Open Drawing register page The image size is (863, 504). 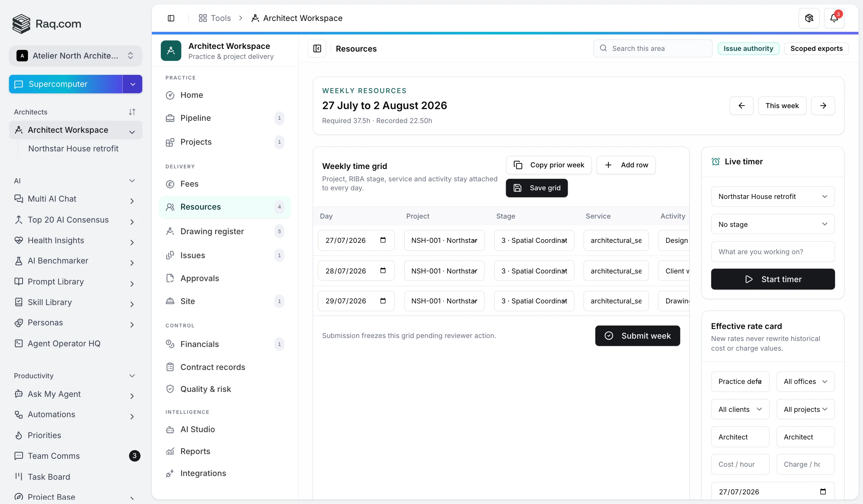225,231
